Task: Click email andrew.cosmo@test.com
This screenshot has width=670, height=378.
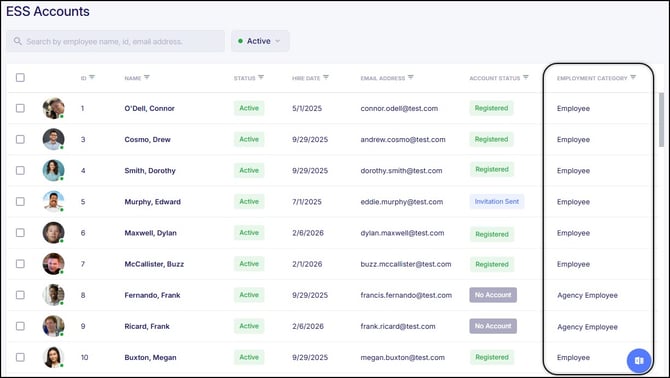Action: point(403,140)
